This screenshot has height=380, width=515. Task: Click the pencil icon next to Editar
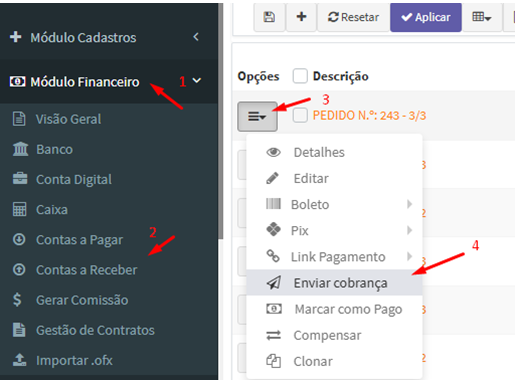tap(272, 178)
